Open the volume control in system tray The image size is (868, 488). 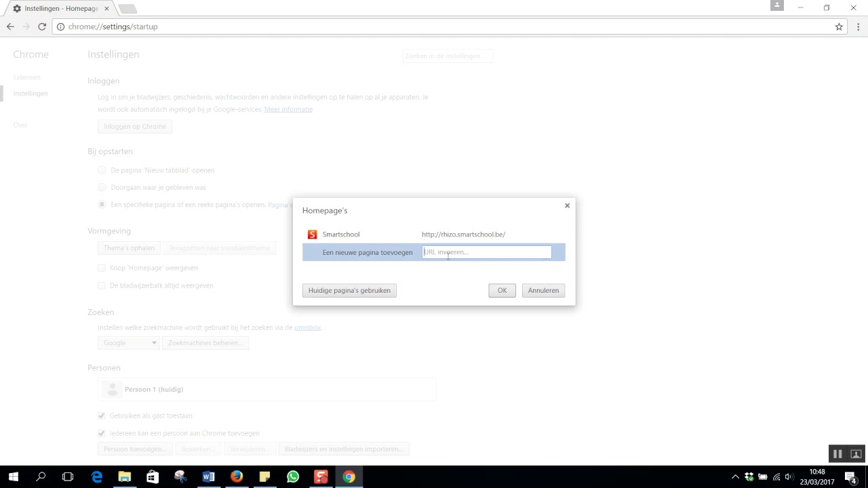(789, 476)
